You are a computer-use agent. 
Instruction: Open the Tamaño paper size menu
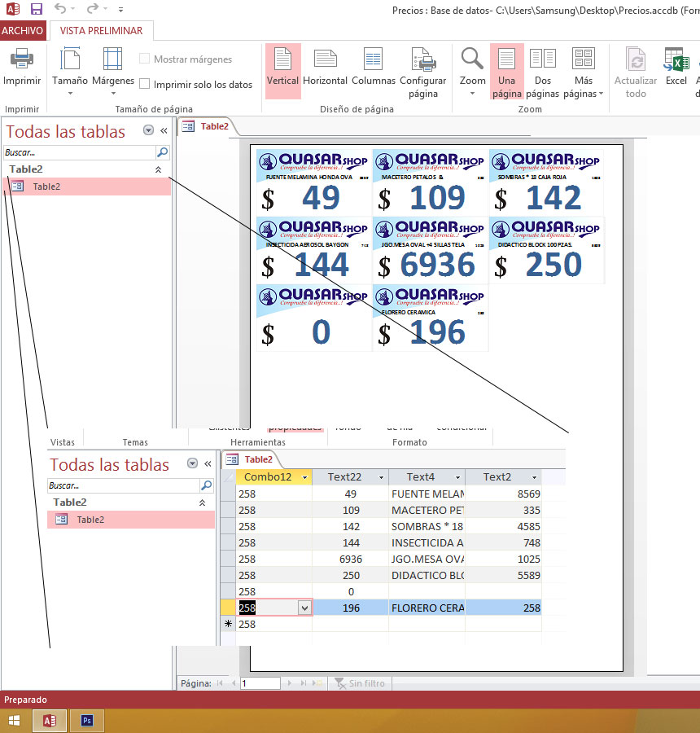(70, 71)
